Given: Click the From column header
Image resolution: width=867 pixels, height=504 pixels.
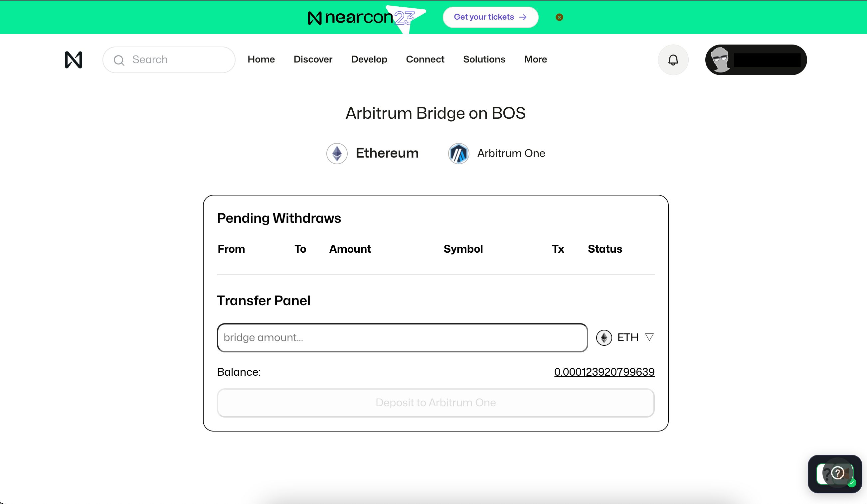Looking at the screenshot, I should (231, 249).
